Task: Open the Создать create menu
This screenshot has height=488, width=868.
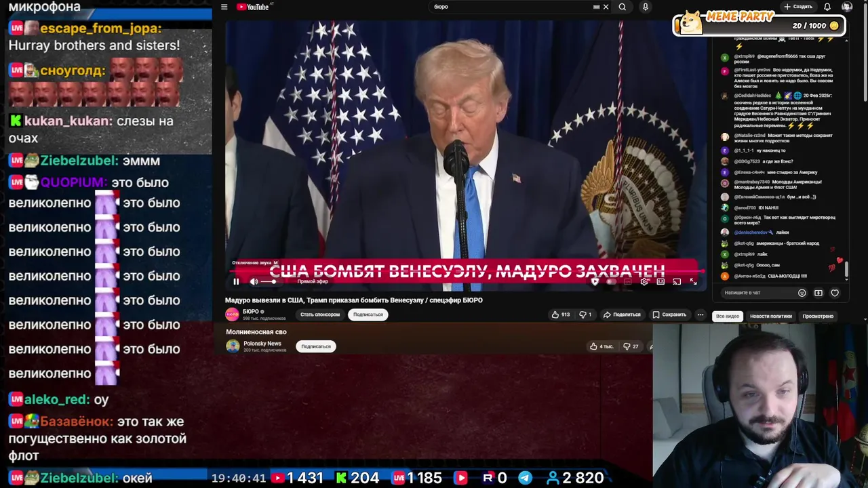Action: click(x=798, y=7)
